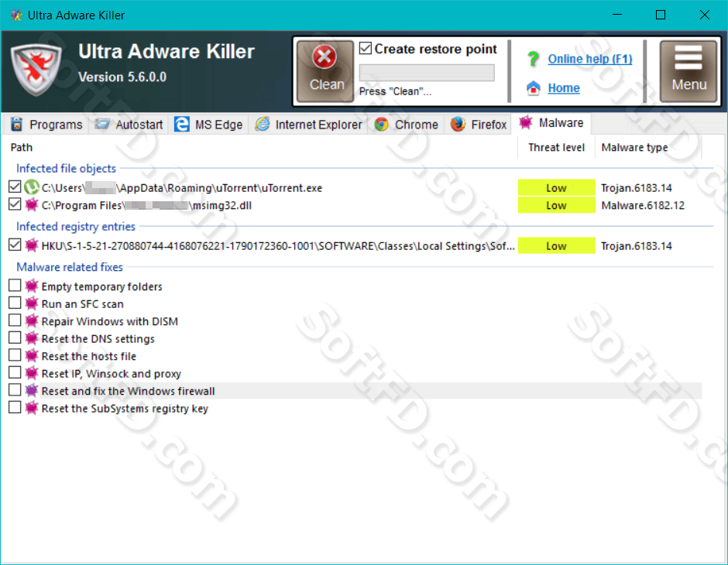Switch to the Internet Explorer tab
Screen dimensions: 728x565
tap(309, 125)
